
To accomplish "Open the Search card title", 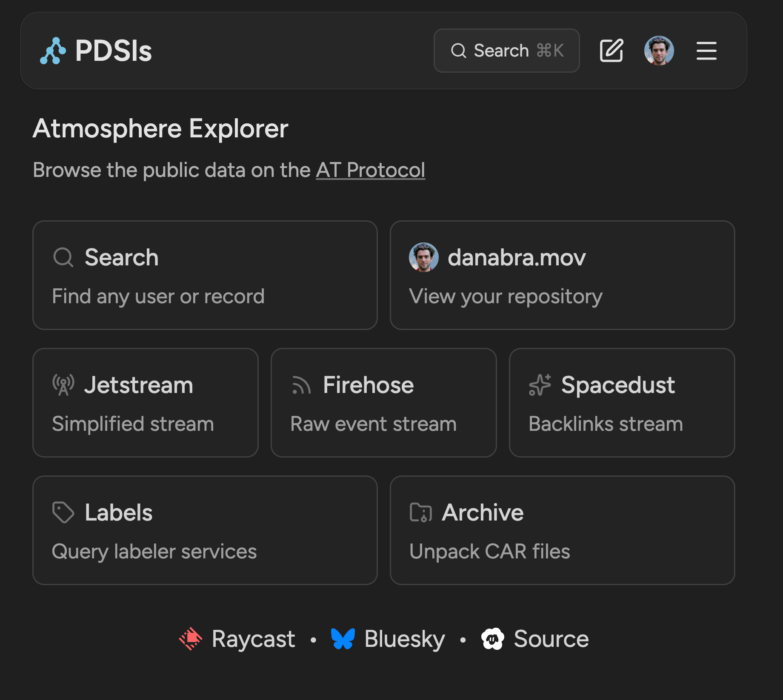I will (x=121, y=258).
